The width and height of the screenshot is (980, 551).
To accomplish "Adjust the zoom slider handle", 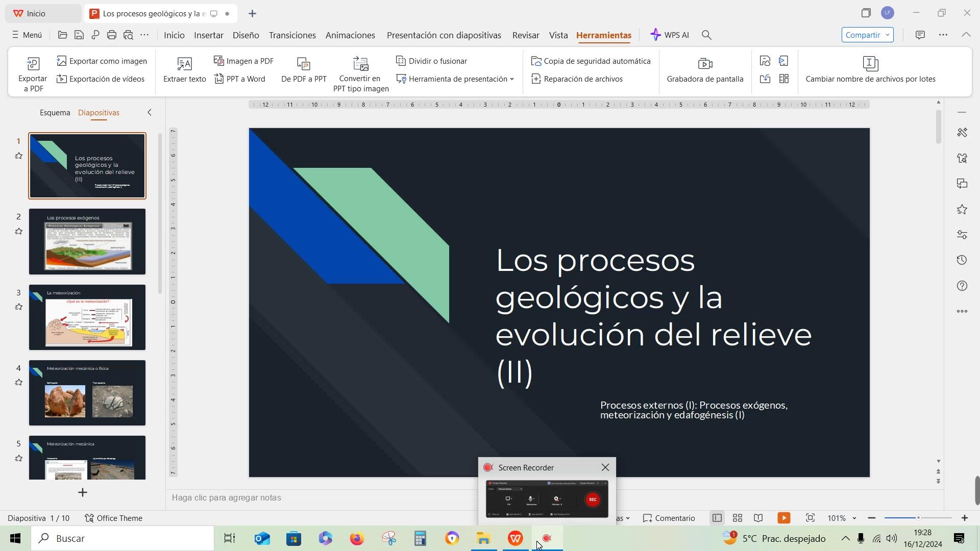I will click(x=918, y=518).
